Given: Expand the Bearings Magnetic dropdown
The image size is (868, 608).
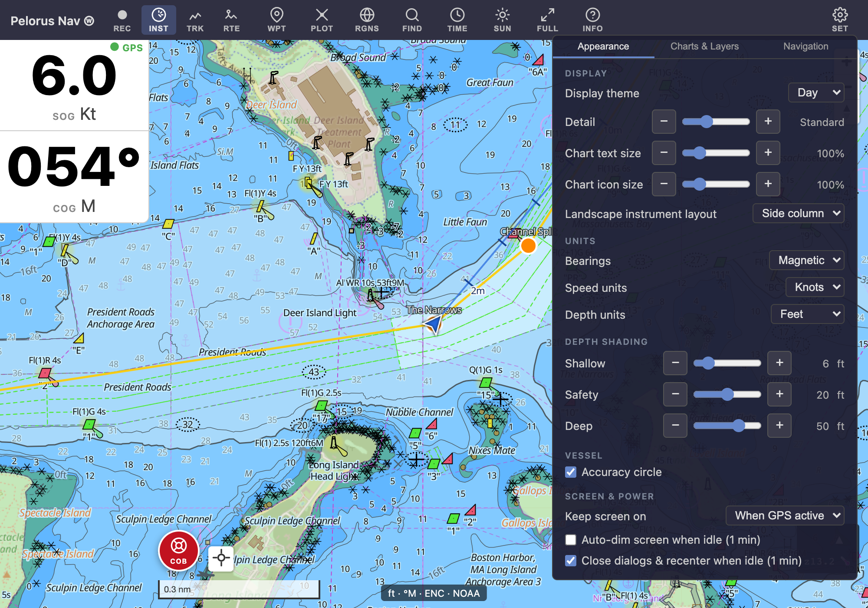Looking at the screenshot, I should point(806,260).
